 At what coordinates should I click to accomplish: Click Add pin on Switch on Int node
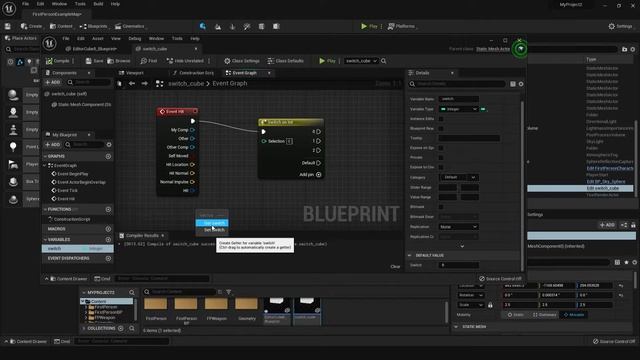coord(310,175)
